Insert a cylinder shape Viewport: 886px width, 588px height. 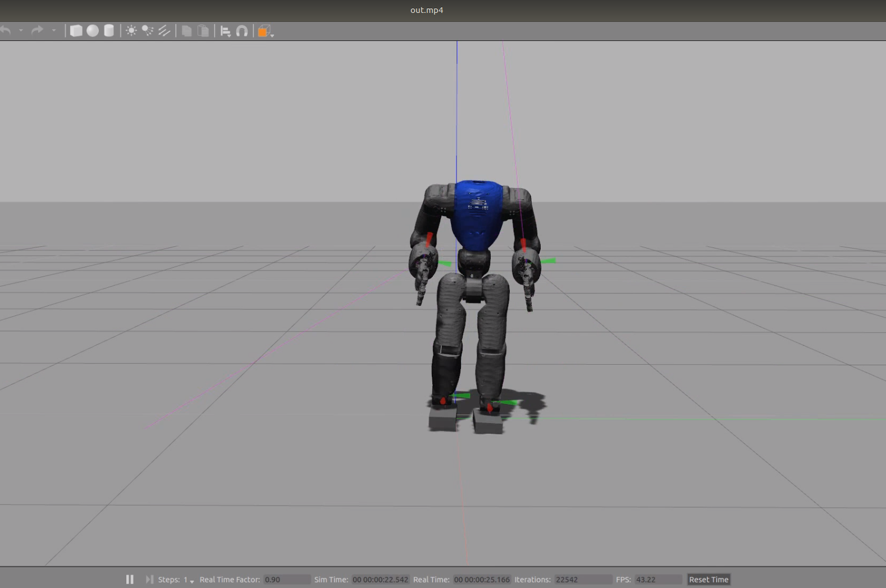coord(109,31)
